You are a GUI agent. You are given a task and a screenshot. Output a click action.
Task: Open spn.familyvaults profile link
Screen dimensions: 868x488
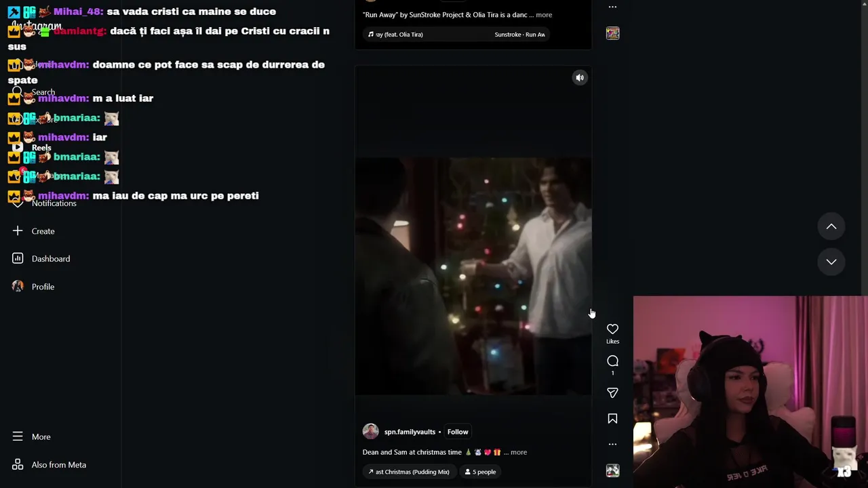coord(410,432)
